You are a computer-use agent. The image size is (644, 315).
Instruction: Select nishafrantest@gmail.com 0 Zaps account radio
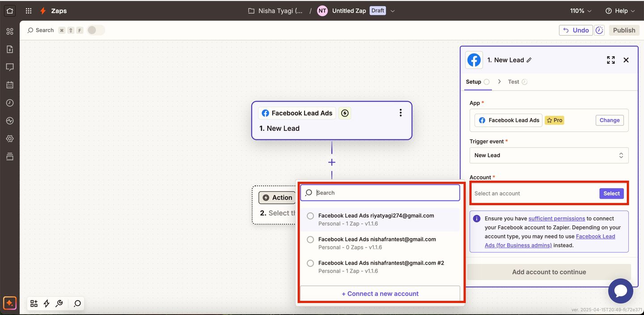(310, 239)
